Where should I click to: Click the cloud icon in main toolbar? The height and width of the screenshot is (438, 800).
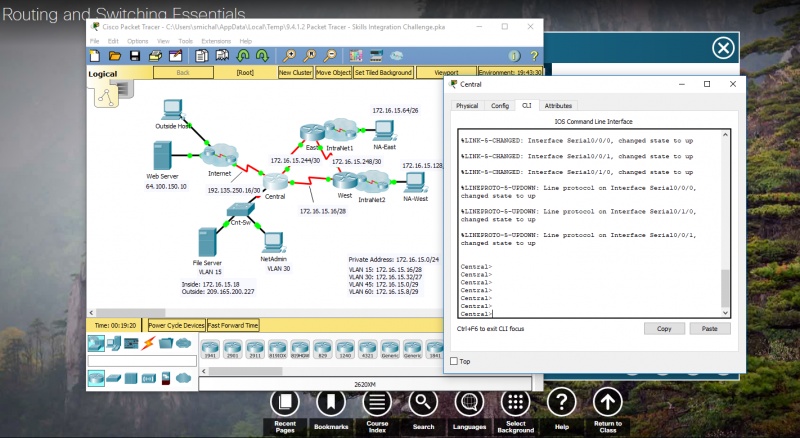click(396, 56)
